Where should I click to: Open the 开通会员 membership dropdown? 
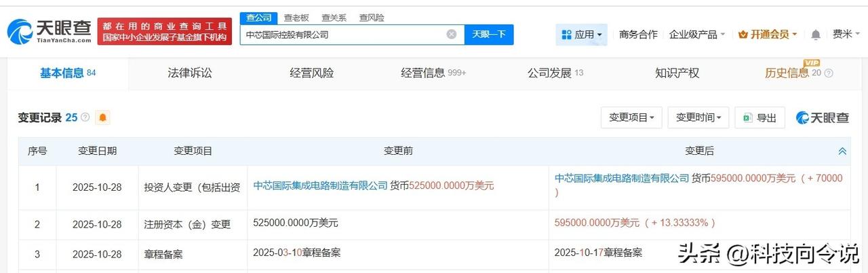click(x=768, y=34)
